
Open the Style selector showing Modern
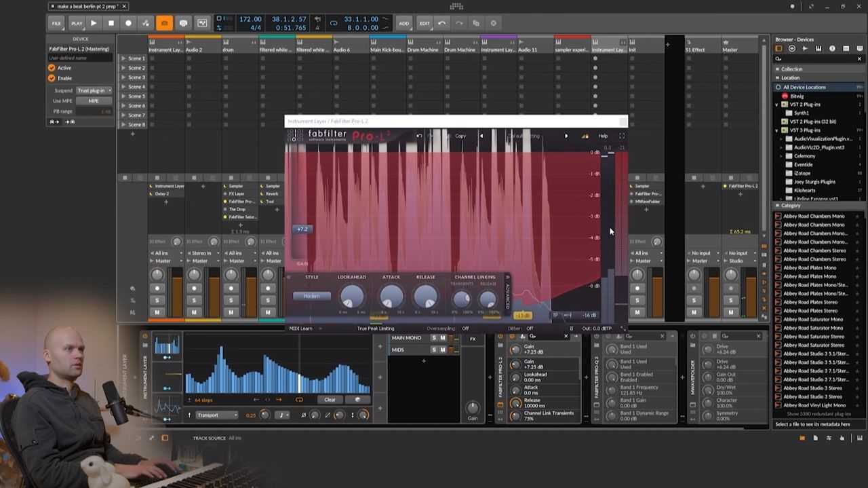pyautogui.click(x=312, y=296)
